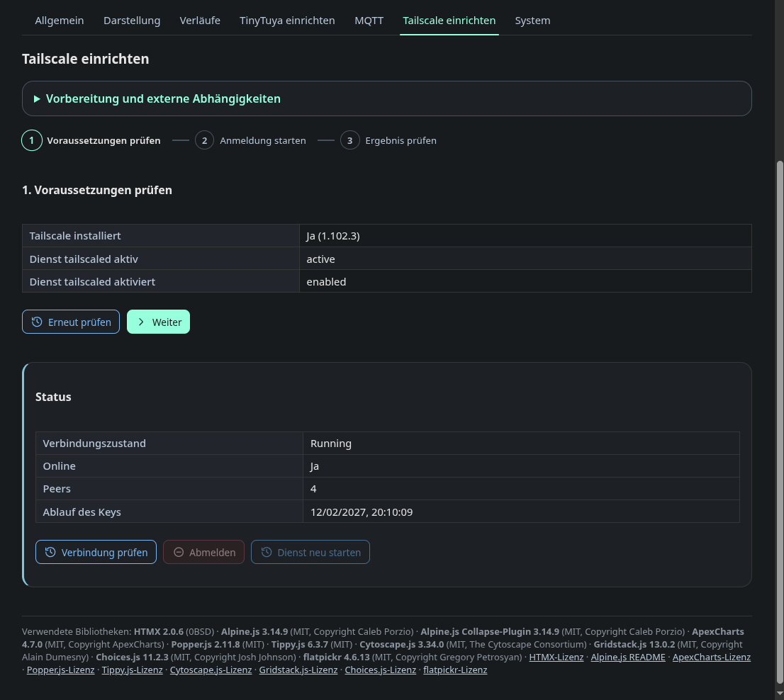The width and height of the screenshot is (784, 700).
Task: Click the Abmelden button
Action: pyautogui.click(x=203, y=552)
